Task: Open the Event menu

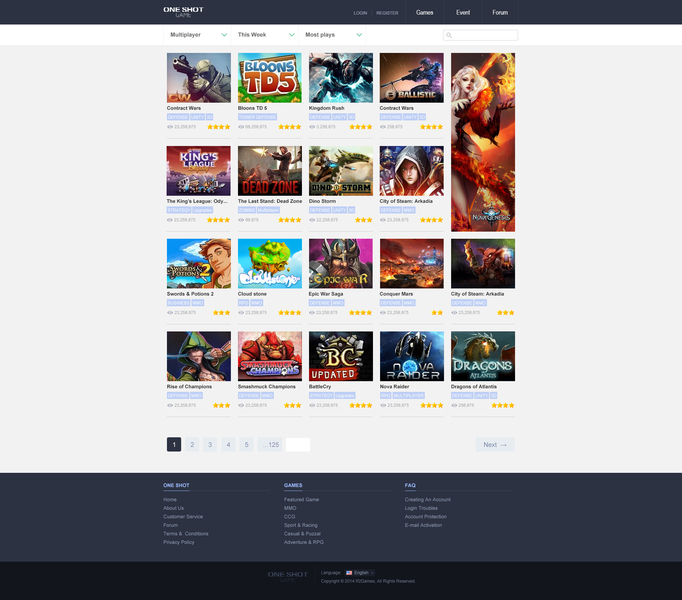Action: pyautogui.click(x=463, y=12)
